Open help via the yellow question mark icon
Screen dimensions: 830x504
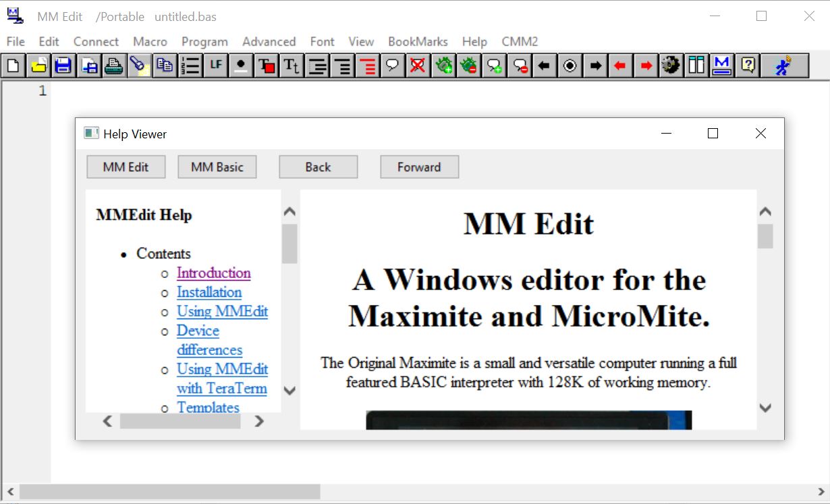pyautogui.click(x=747, y=65)
